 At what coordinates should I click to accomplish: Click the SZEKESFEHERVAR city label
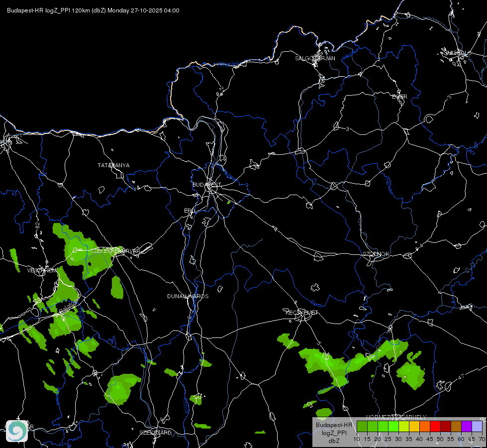[115, 250]
